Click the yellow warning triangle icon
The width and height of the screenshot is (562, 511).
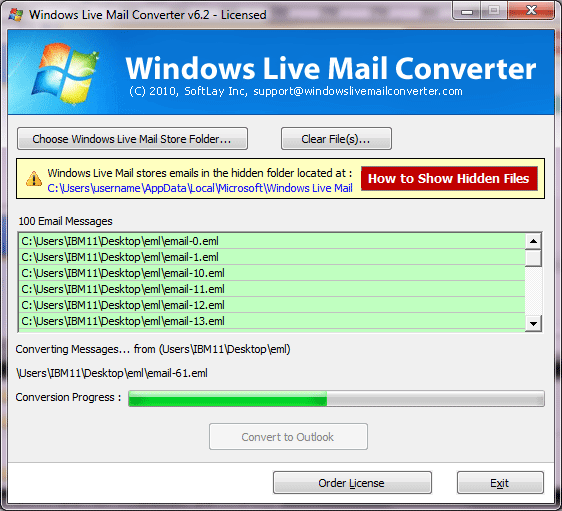pyautogui.click(x=34, y=179)
